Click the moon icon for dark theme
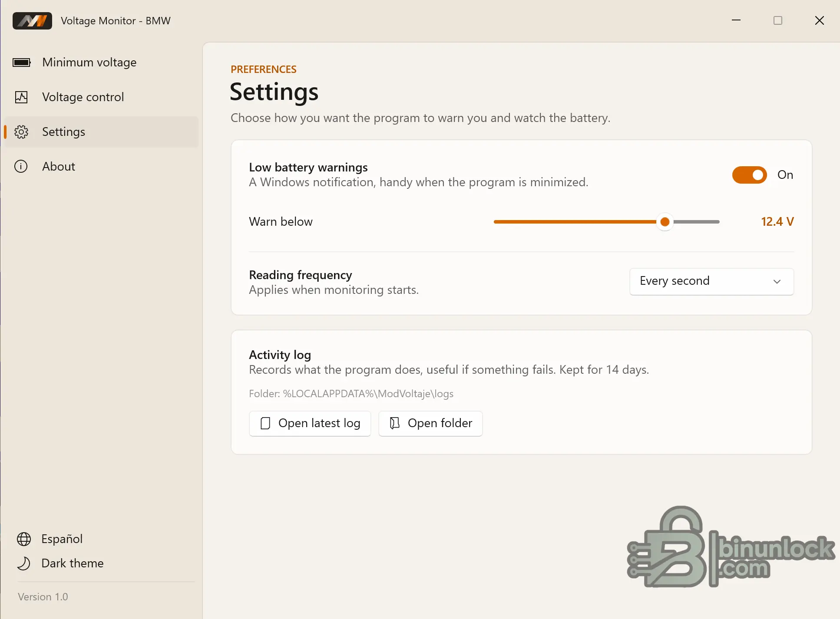Viewport: 840px width, 619px height. [24, 563]
